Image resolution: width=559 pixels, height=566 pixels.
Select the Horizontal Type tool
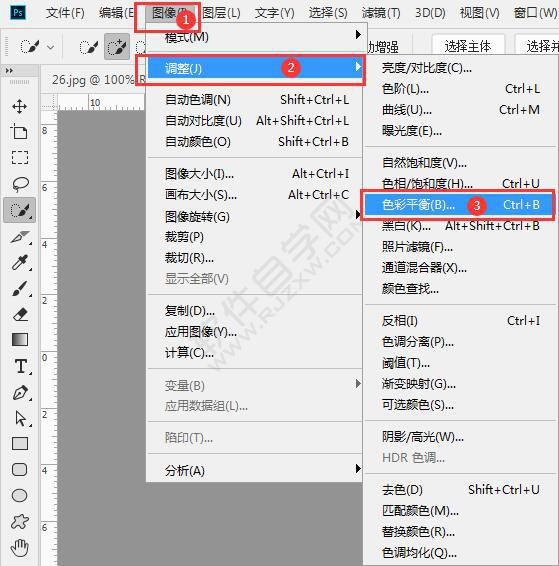pos(21,366)
